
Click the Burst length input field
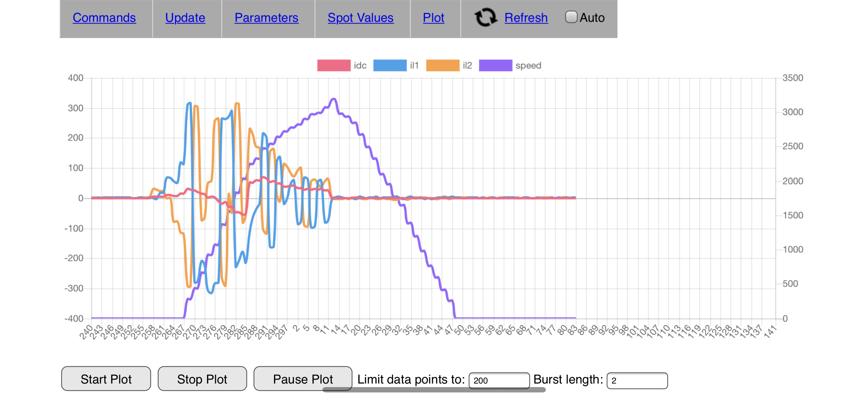point(637,380)
